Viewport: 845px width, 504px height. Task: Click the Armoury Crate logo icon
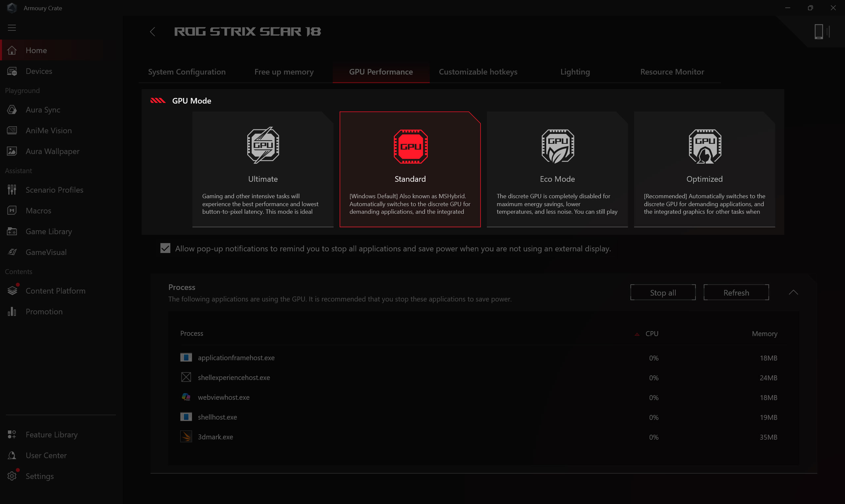coord(12,8)
